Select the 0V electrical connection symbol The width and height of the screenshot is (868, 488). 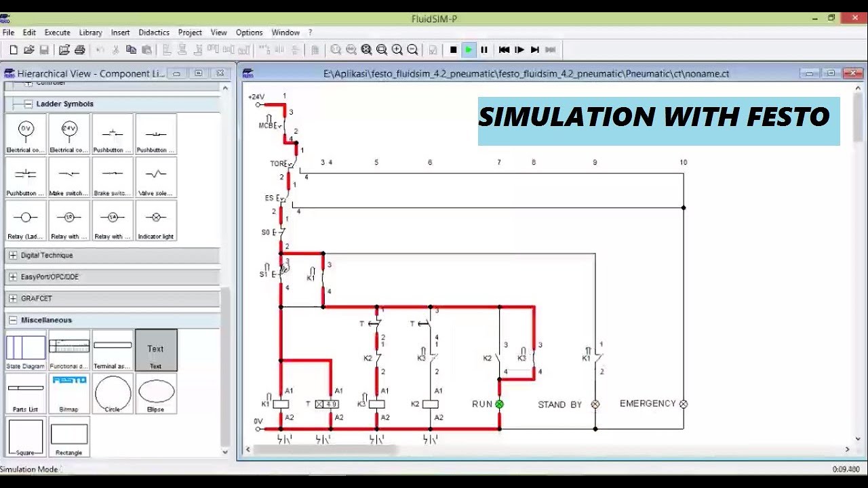(26, 134)
